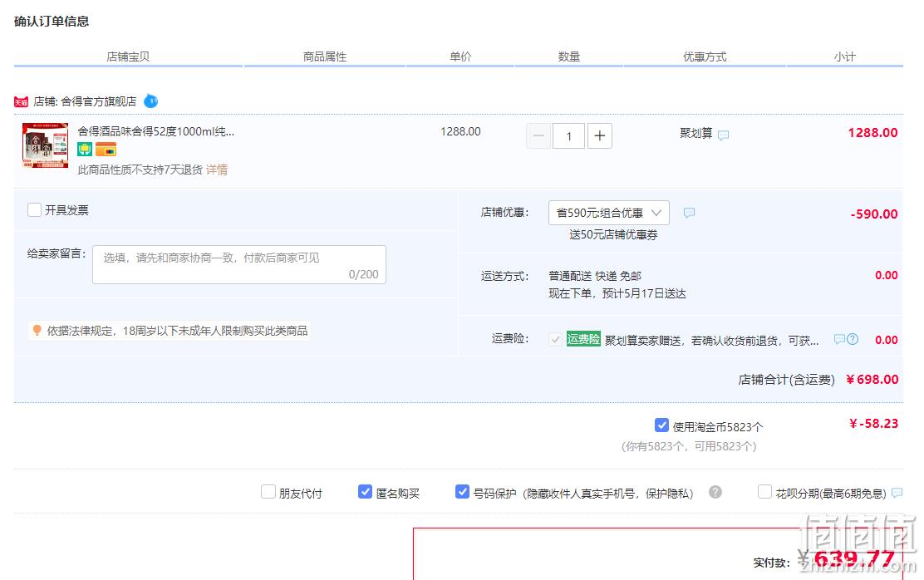Screen dimensions: 924x580
Task: Click the -590.00 discount amount
Action: pyautogui.click(x=874, y=214)
